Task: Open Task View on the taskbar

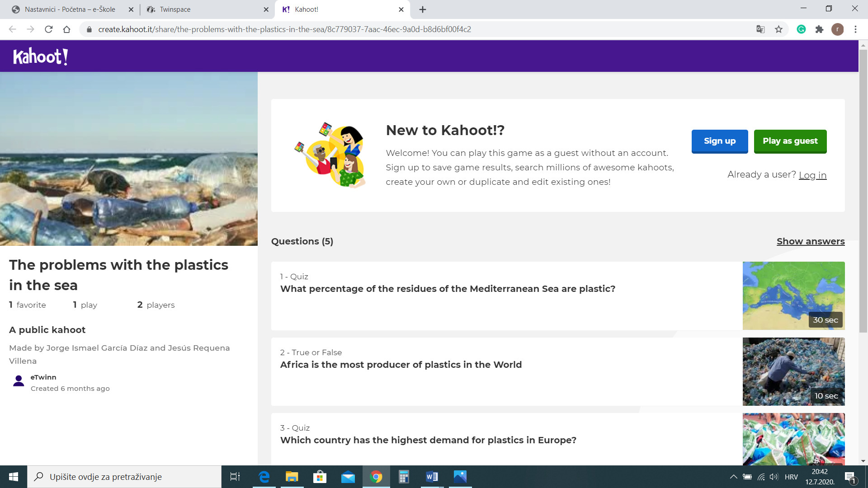Action: click(x=235, y=477)
